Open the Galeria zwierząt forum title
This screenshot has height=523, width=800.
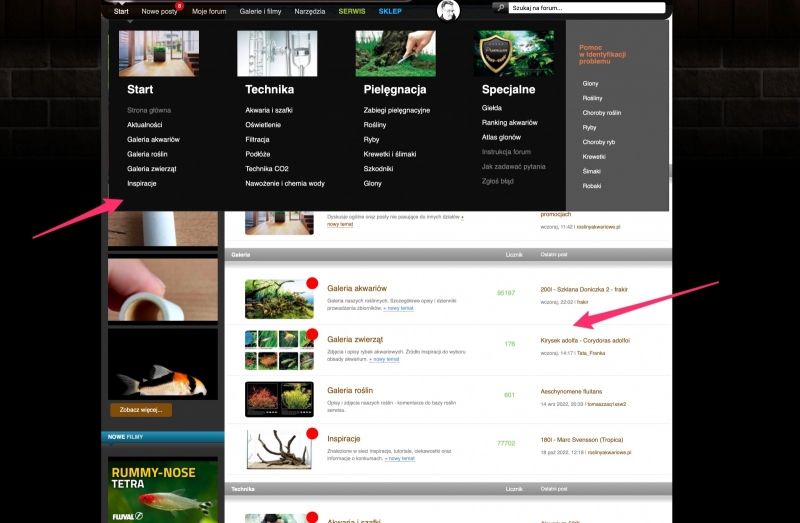point(355,339)
